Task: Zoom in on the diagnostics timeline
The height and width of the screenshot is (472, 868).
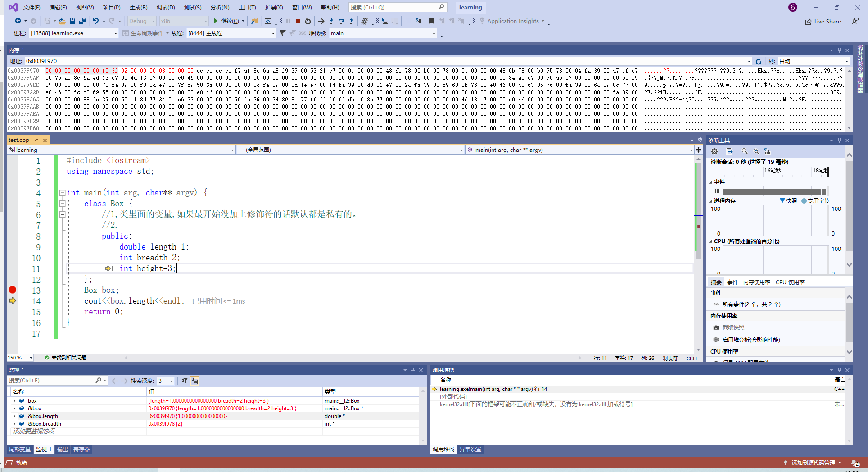Action: click(745, 151)
